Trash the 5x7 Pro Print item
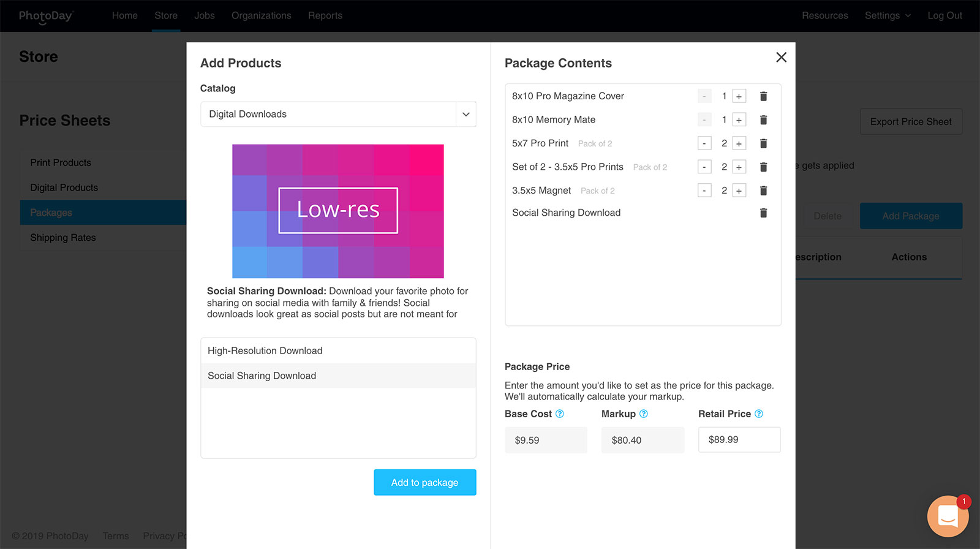980x549 pixels. [x=763, y=143]
